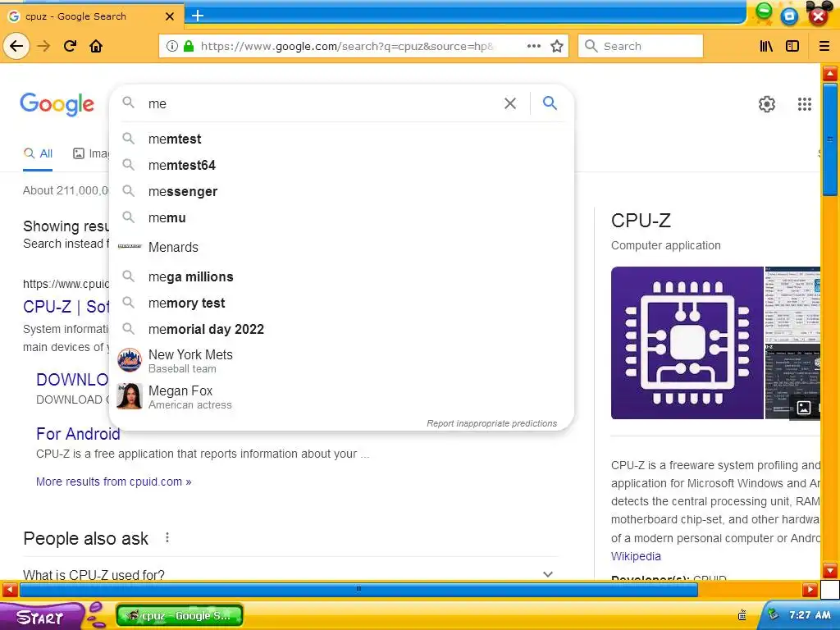Choose Megan Fox suggestion
Screen dimensions: 840x630
(341, 396)
